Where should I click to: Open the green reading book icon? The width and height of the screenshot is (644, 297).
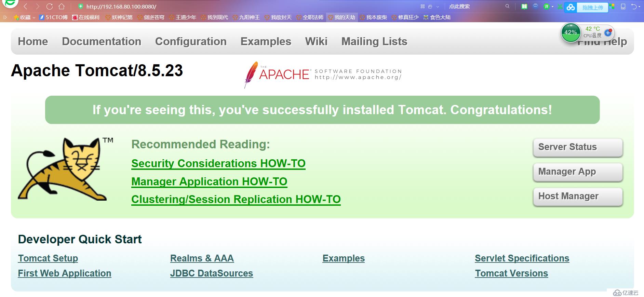pos(524,6)
